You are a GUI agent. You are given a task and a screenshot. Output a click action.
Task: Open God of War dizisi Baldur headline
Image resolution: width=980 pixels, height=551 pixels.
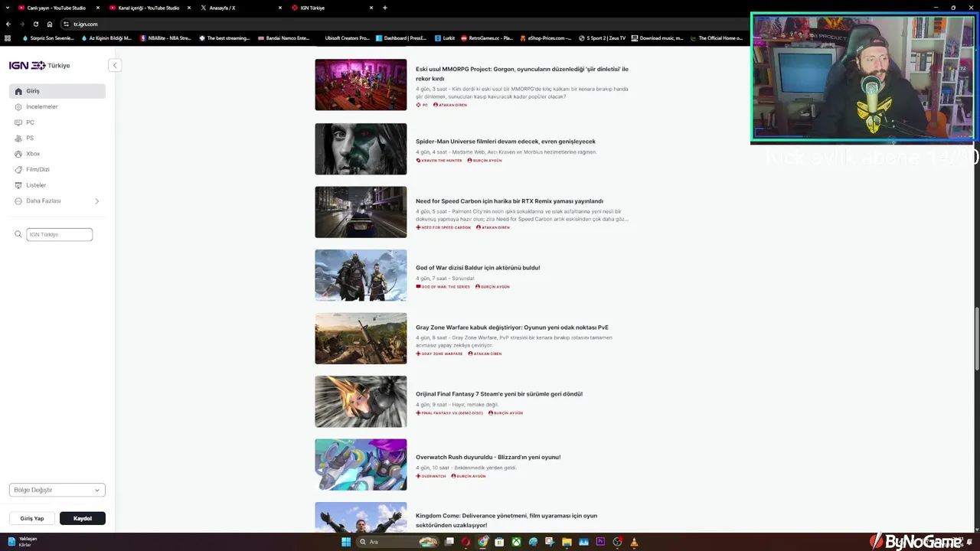[x=478, y=268]
